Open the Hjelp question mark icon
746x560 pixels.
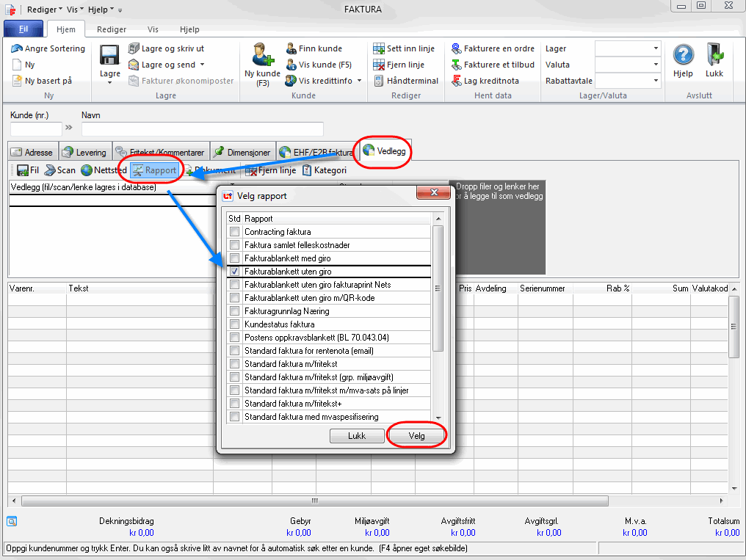[684, 55]
